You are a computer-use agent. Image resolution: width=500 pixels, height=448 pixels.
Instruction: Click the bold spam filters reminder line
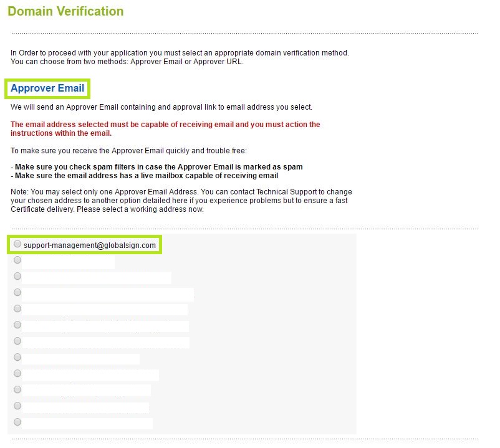coord(156,167)
